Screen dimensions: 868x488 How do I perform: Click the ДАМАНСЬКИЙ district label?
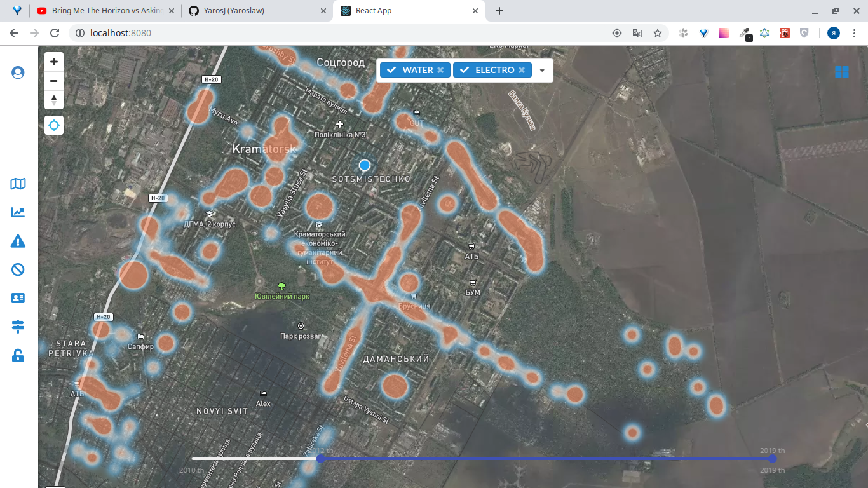coord(396,359)
